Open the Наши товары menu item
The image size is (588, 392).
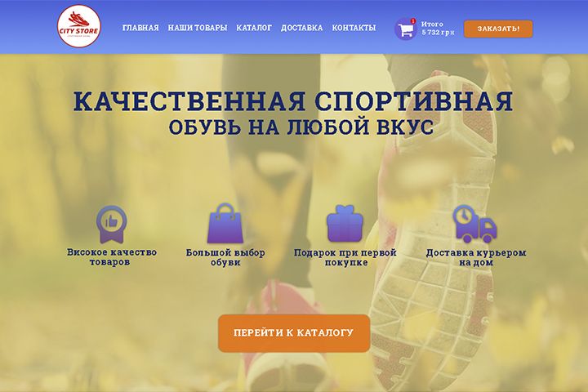pos(198,28)
